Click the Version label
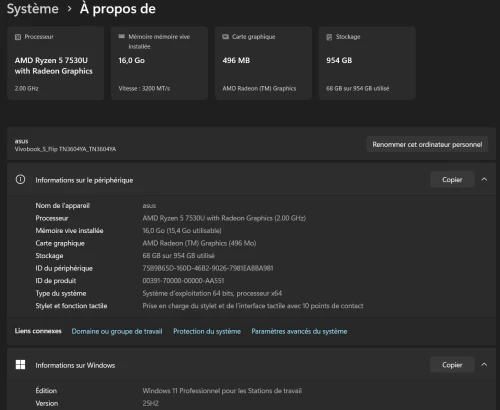The width and height of the screenshot is (500, 410). click(x=47, y=403)
